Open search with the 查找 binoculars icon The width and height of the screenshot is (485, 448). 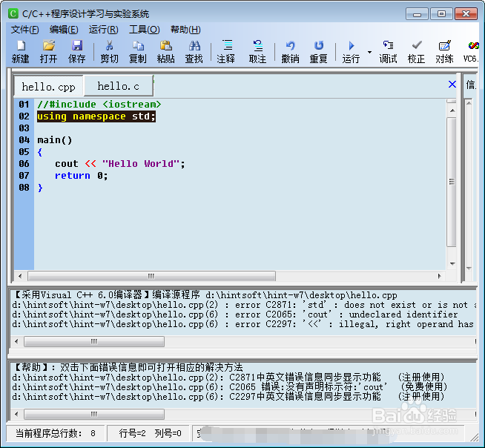pyautogui.click(x=194, y=52)
